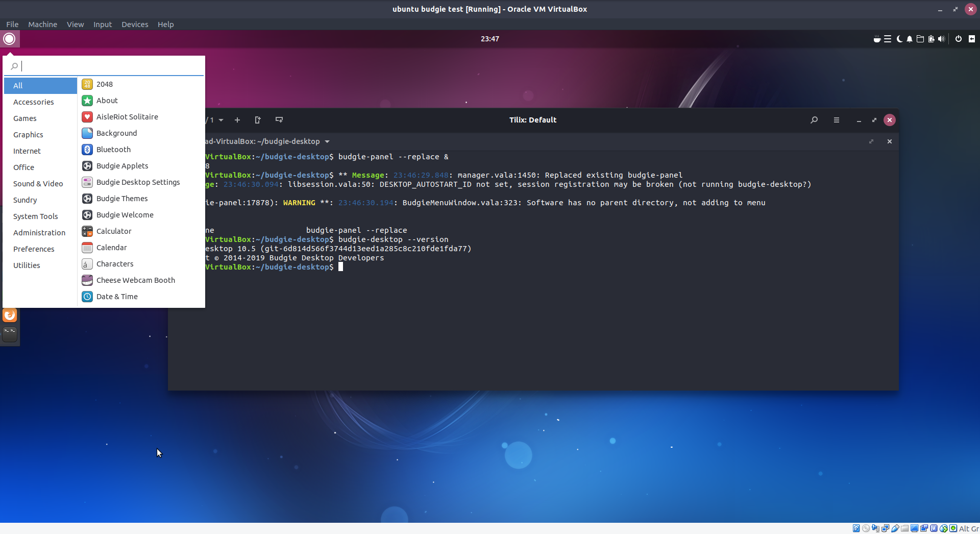Screen dimensions: 980x534
Task: Open the session selector dropdown in Tilix
Action: 220,120
